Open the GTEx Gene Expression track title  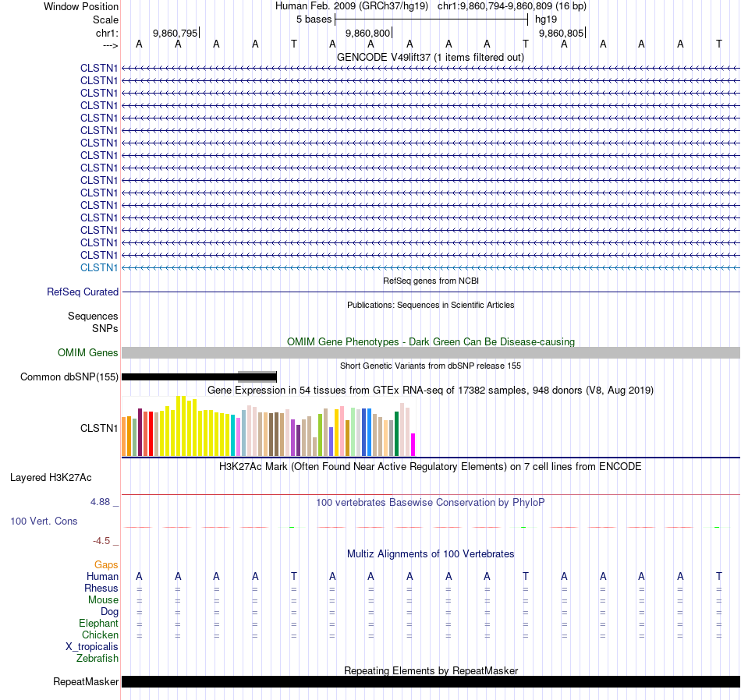click(x=431, y=391)
